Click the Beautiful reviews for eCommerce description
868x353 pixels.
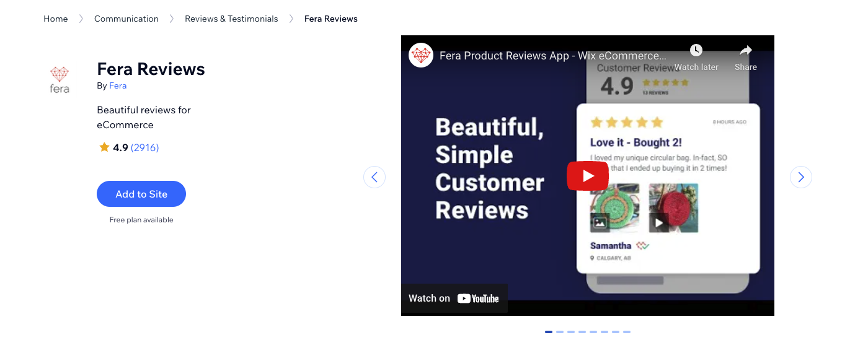click(144, 118)
